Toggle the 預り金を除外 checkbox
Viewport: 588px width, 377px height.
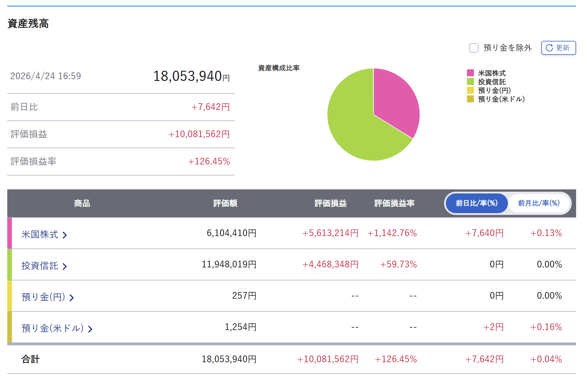pyautogui.click(x=474, y=48)
